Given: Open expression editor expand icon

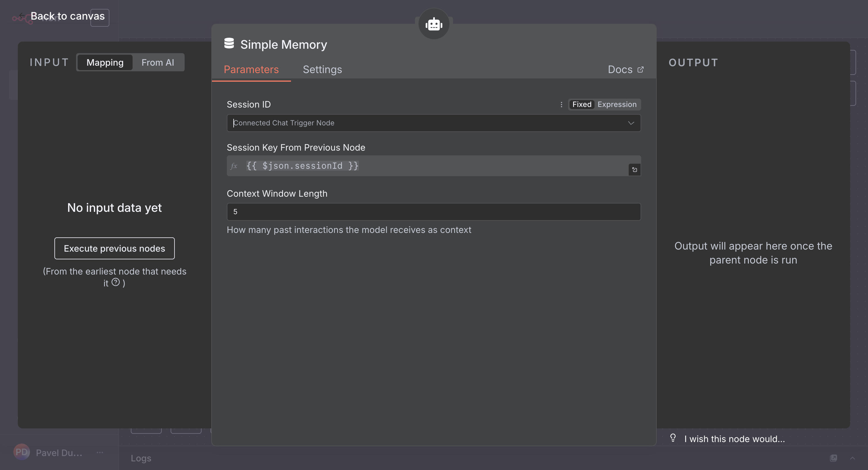Looking at the screenshot, I should 634,170.
